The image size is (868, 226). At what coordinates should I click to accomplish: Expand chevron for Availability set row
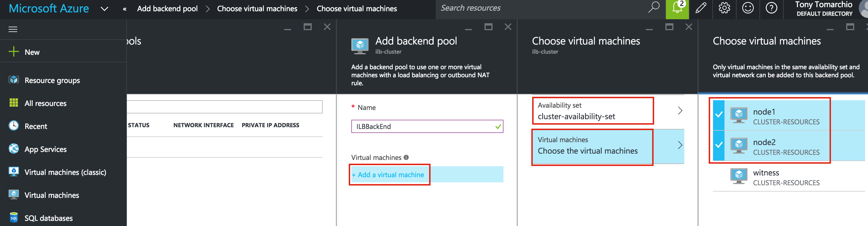tap(680, 111)
